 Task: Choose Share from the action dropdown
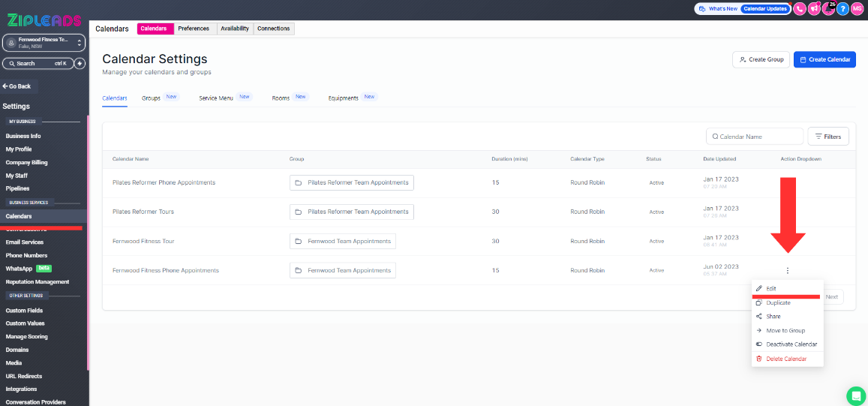pyautogui.click(x=787, y=316)
